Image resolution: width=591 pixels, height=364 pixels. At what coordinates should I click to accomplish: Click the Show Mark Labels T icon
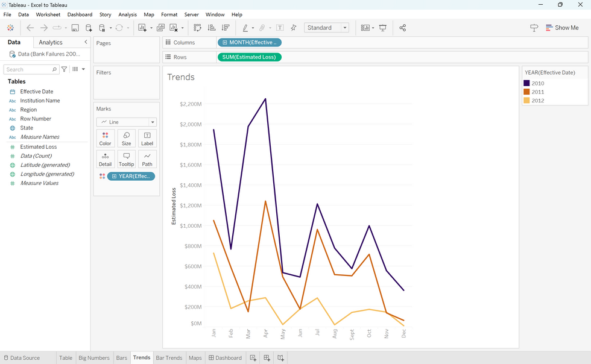click(280, 28)
